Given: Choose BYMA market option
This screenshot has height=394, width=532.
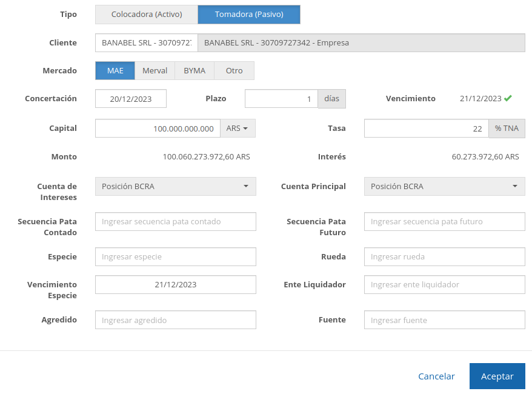Looking at the screenshot, I should click(x=195, y=71).
